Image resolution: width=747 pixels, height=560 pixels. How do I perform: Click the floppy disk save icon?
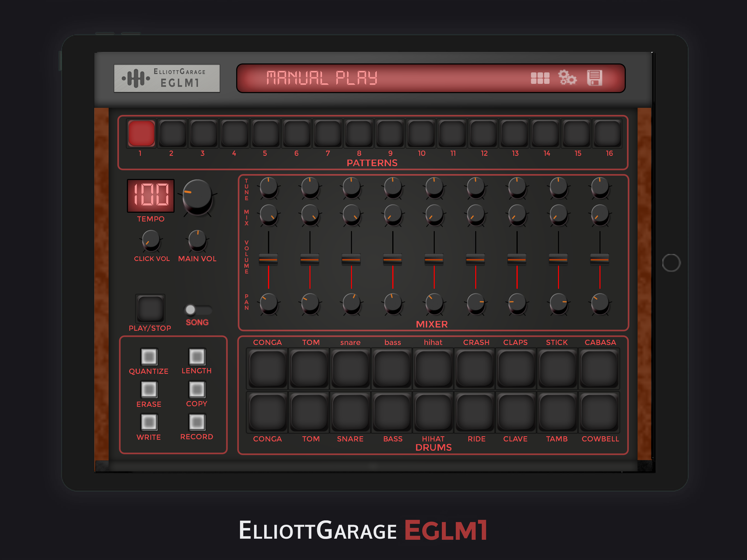pyautogui.click(x=594, y=78)
